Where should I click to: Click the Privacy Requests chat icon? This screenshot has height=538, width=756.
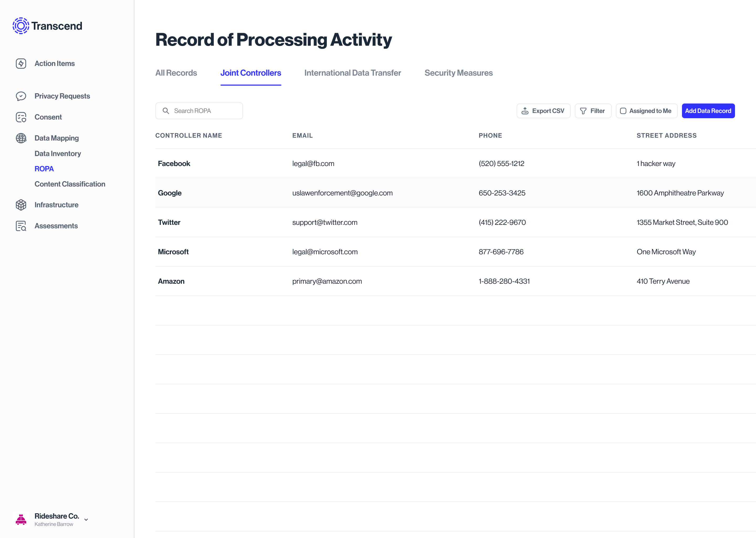[21, 96]
